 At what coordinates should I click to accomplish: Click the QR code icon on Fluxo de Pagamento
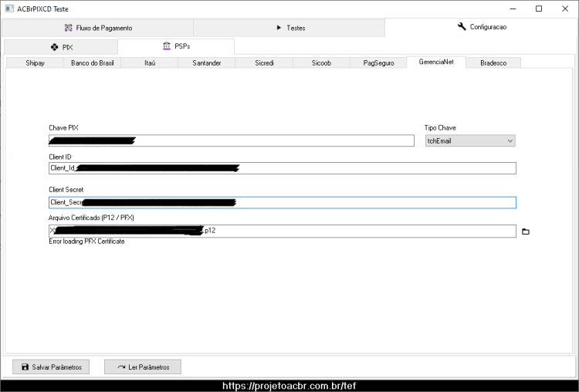(x=68, y=28)
